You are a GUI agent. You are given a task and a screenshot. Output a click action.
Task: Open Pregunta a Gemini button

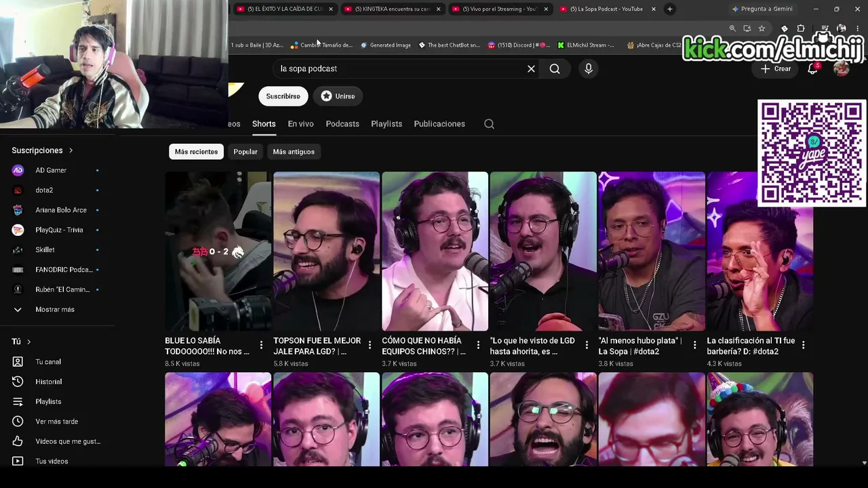tap(761, 9)
